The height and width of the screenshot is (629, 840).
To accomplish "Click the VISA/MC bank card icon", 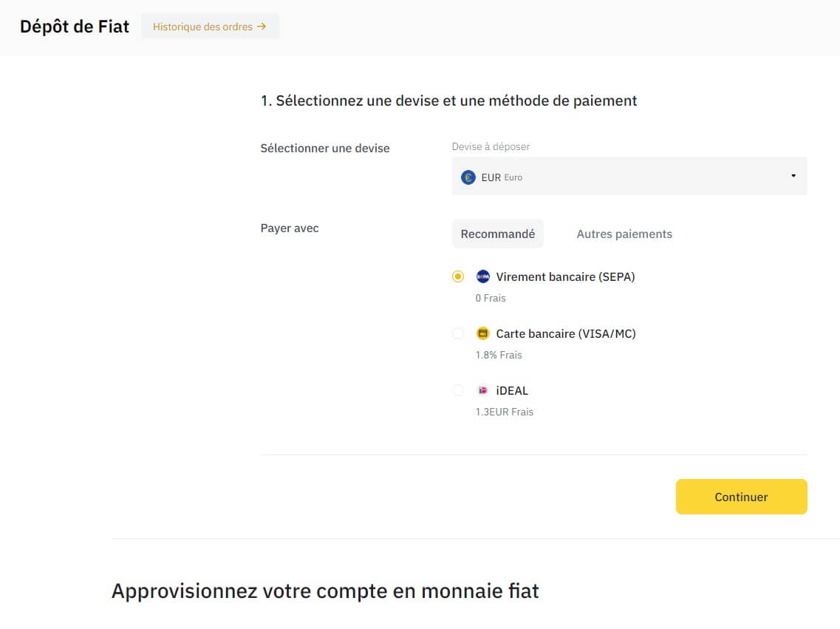I will [x=483, y=333].
